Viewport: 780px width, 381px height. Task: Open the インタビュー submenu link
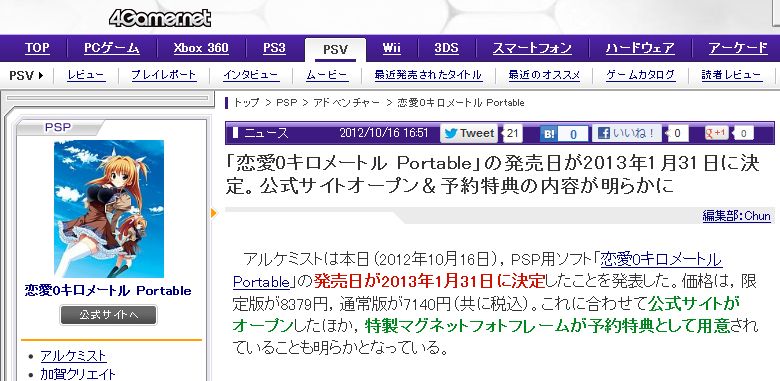[x=251, y=76]
